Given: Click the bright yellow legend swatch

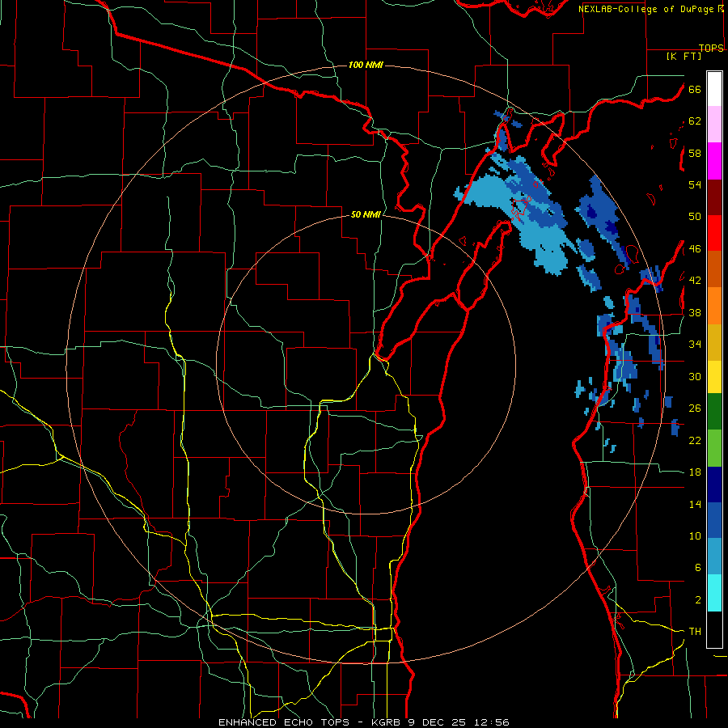Looking at the screenshot, I should point(714,376).
